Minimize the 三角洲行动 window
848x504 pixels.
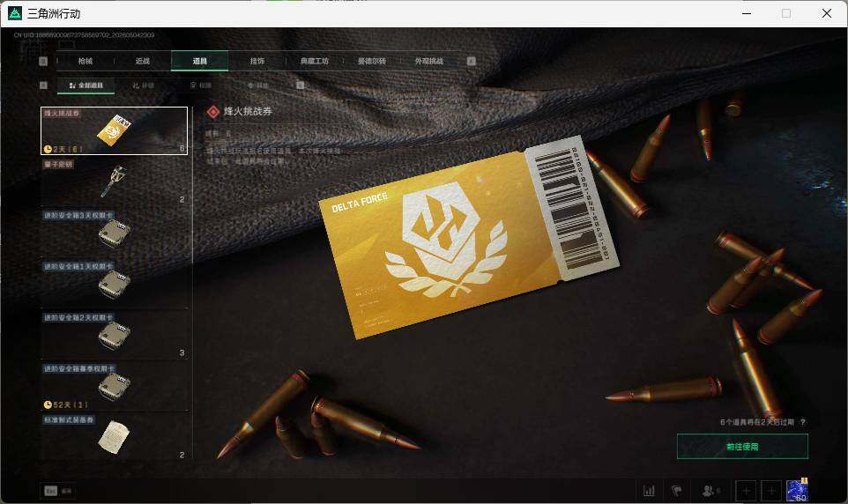coord(747,13)
